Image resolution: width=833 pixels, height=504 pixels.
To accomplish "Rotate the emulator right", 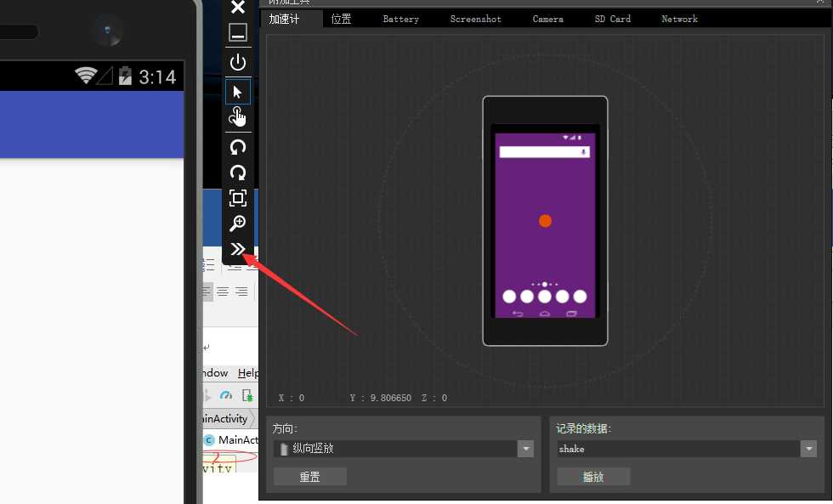I will pos(238,173).
